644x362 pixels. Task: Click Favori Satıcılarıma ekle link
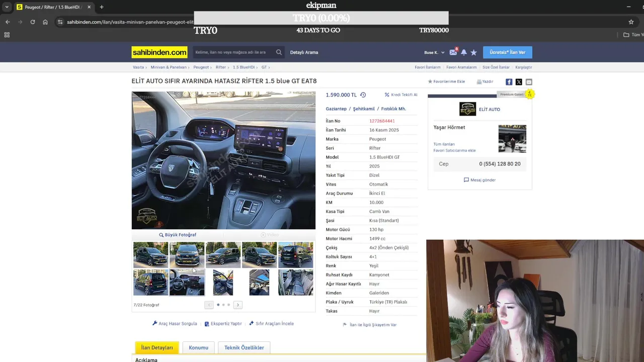pos(455,150)
